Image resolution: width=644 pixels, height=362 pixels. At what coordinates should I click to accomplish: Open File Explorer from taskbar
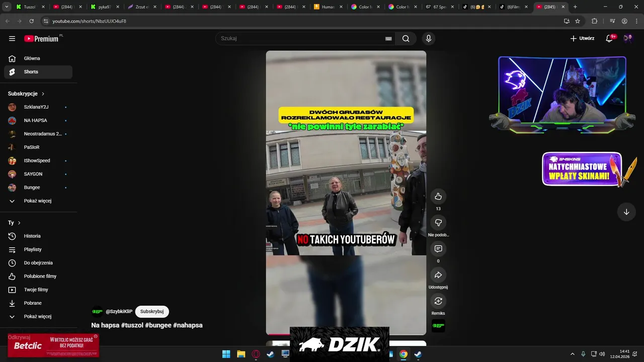tap(241, 354)
